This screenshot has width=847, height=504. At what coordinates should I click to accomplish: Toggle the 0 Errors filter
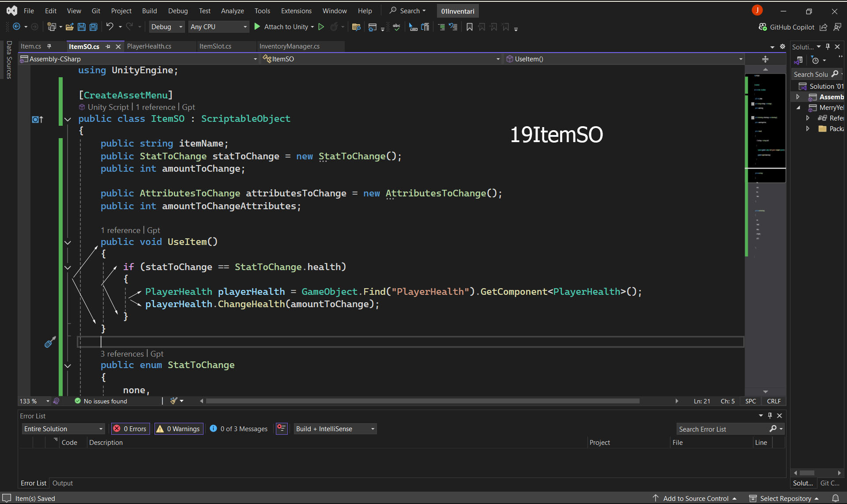130,429
